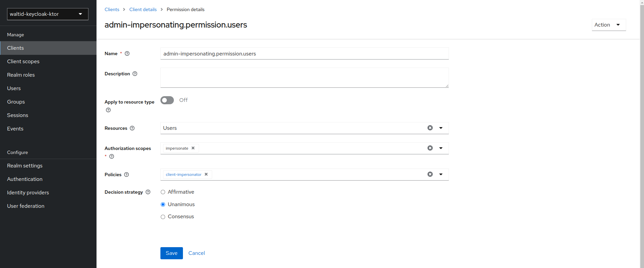
Task: Click help icon next to Description label
Action: coord(135,74)
